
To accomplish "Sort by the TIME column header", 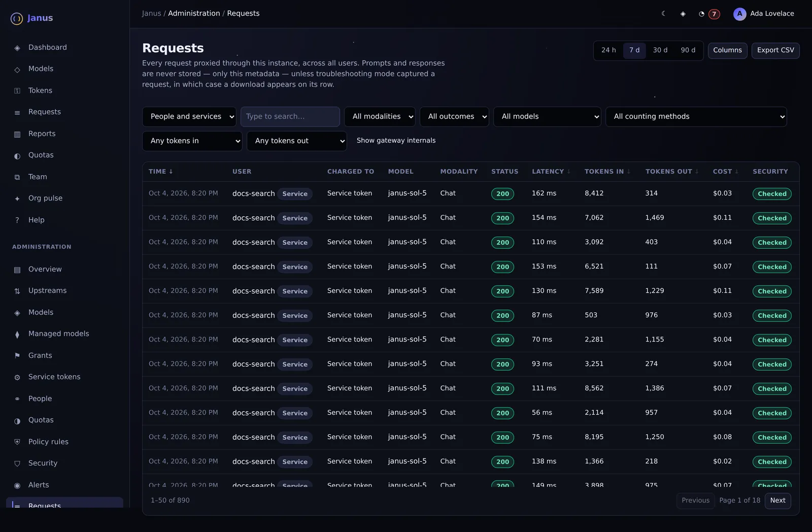I will coord(161,172).
